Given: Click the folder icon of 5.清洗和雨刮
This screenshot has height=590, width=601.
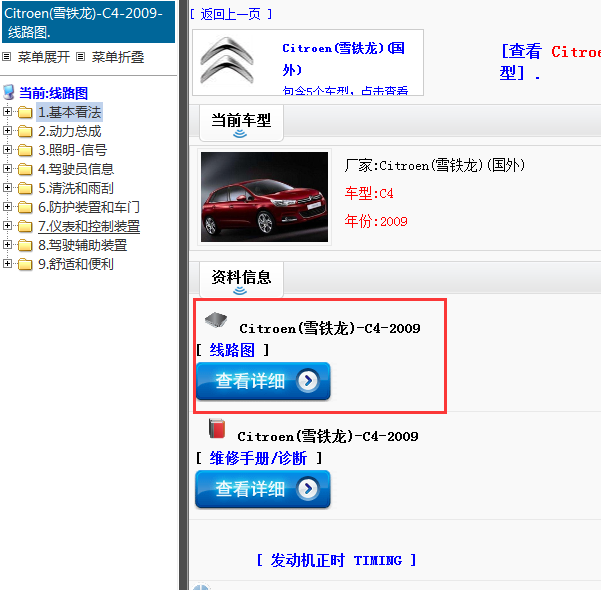Looking at the screenshot, I should click(x=25, y=188).
